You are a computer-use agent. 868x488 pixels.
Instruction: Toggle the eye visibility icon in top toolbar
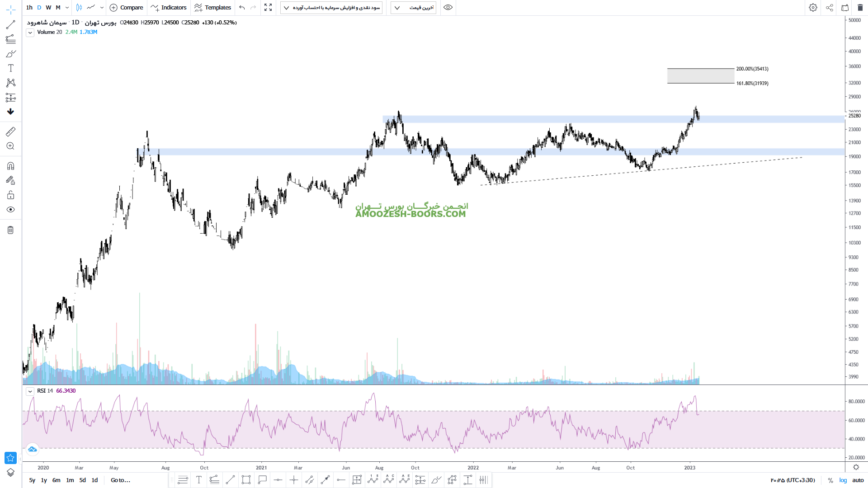tap(448, 7)
